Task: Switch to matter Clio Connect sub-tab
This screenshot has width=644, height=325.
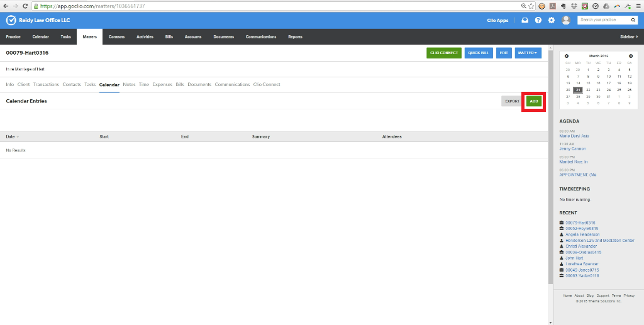Action: (x=267, y=84)
